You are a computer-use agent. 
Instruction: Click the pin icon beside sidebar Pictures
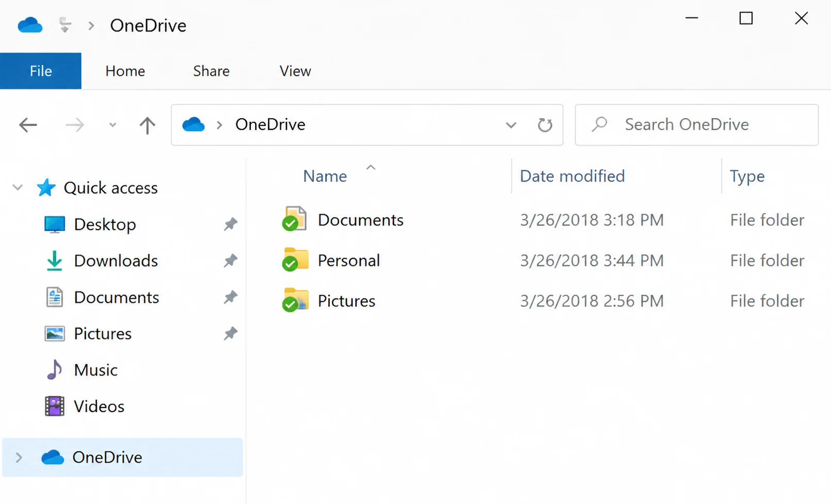230,334
